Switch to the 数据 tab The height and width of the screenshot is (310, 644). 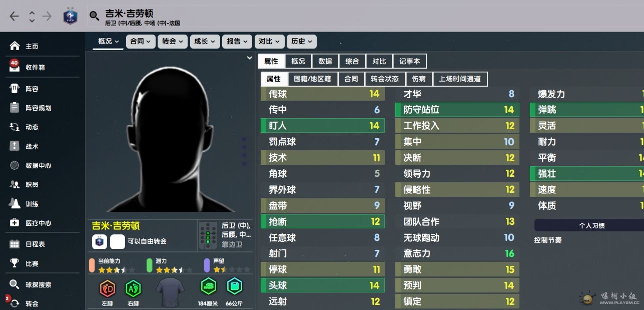325,61
